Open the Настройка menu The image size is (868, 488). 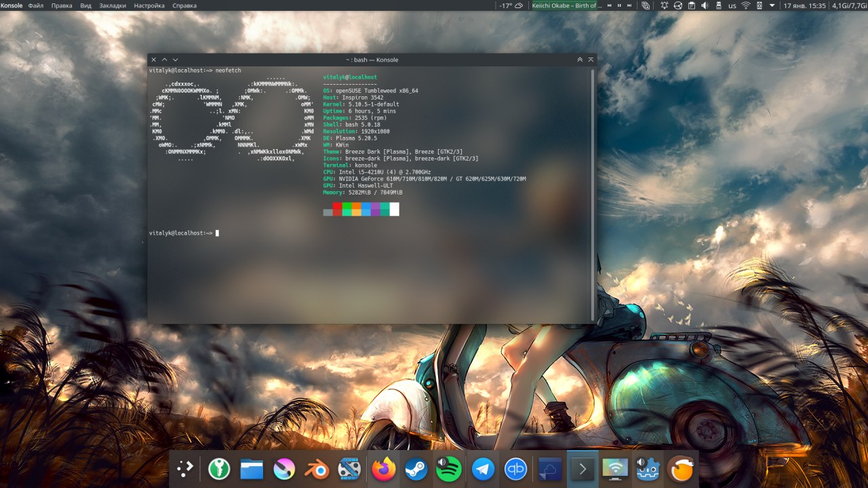(x=149, y=5)
